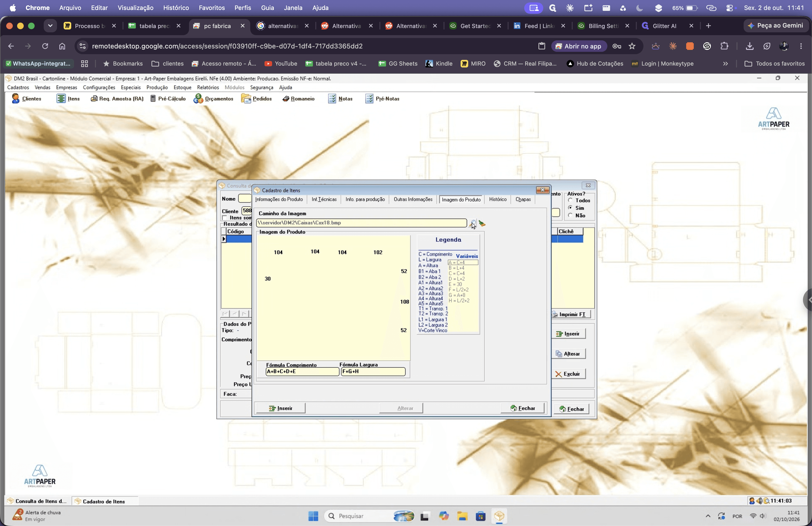812x526 pixels.
Task: Click the magnifier browse image icon
Action: 472,223
